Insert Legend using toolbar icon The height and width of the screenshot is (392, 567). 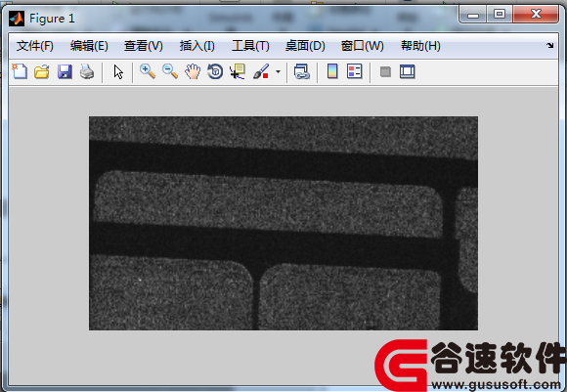point(354,71)
